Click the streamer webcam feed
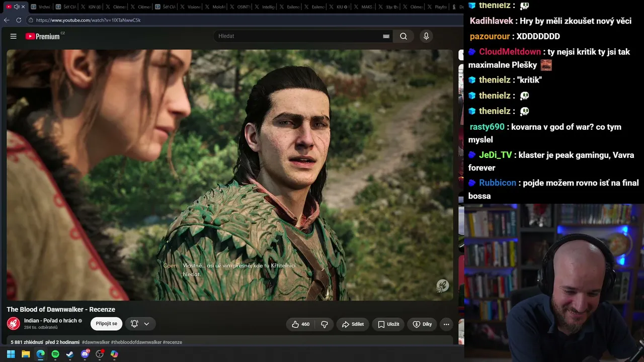Image resolution: width=644 pixels, height=362 pixels. [x=554, y=283]
